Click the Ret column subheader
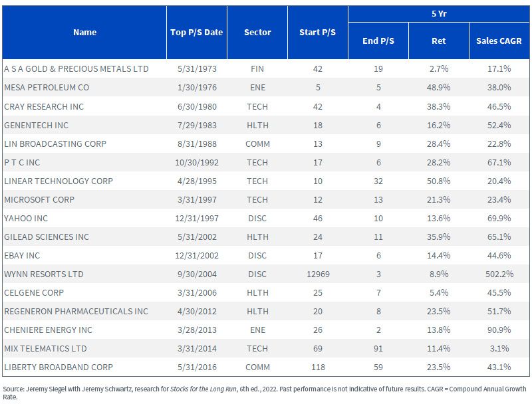 pyautogui.click(x=439, y=41)
